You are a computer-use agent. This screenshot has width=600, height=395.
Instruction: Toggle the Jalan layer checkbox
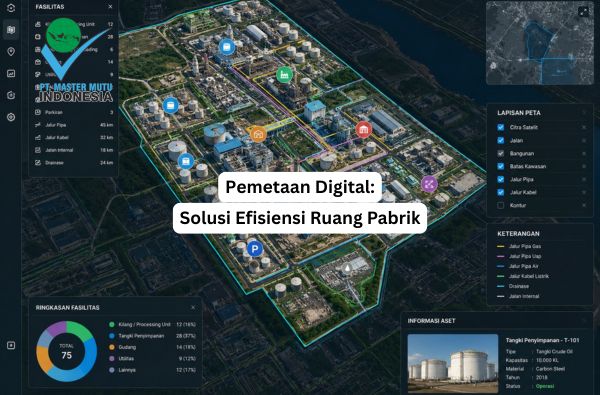(x=501, y=140)
